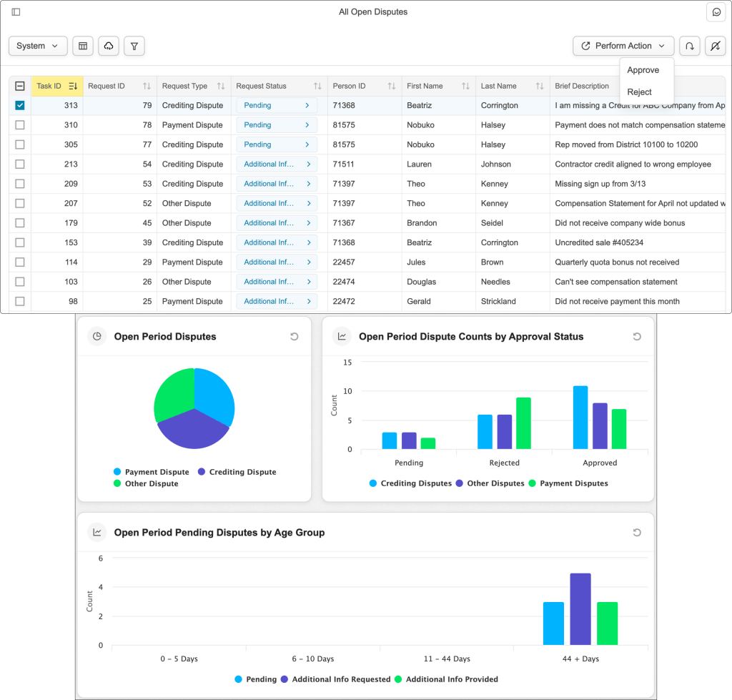
Task: Refresh the Open Period Disputes pie chart
Action: point(294,337)
